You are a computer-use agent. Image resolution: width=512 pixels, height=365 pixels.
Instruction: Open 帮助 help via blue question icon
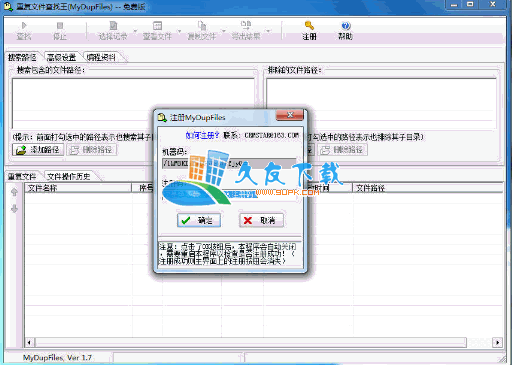point(346,26)
